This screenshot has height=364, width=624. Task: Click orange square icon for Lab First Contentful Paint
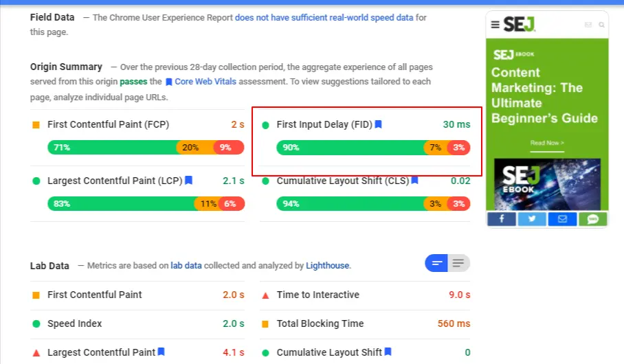point(36,295)
